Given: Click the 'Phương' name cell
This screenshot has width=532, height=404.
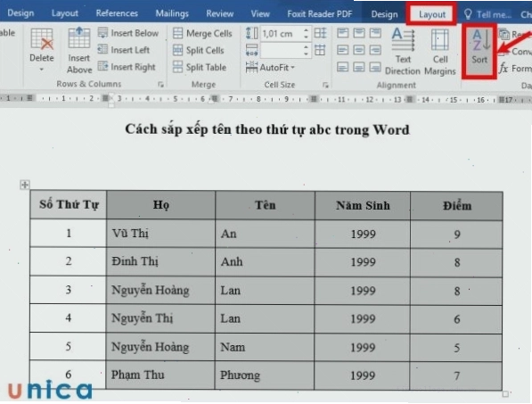Looking at the screenshot, I should pyautogui.click(x=265, y=375).
